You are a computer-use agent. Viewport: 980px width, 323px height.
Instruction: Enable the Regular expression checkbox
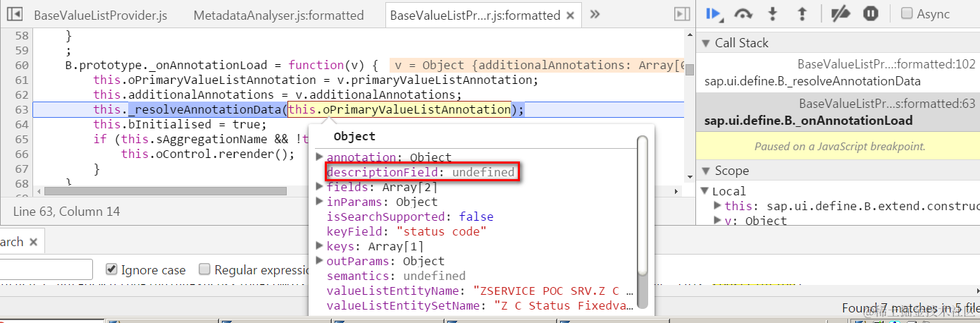point(204,269)
